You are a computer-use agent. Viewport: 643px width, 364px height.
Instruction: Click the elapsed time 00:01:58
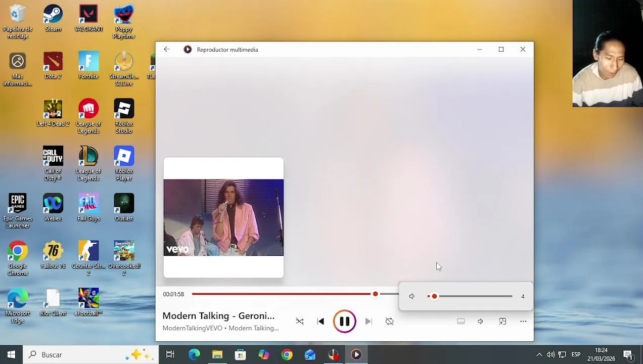173,294
